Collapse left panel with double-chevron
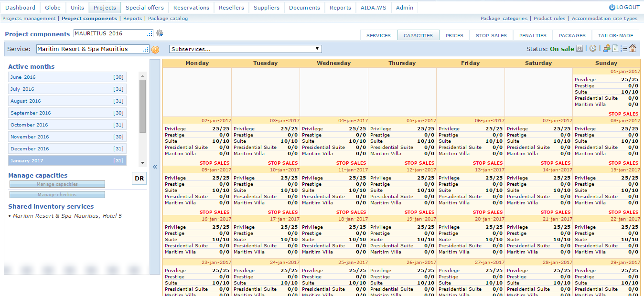Viewport: 644px width, 296px height. [x=155, y=167]
